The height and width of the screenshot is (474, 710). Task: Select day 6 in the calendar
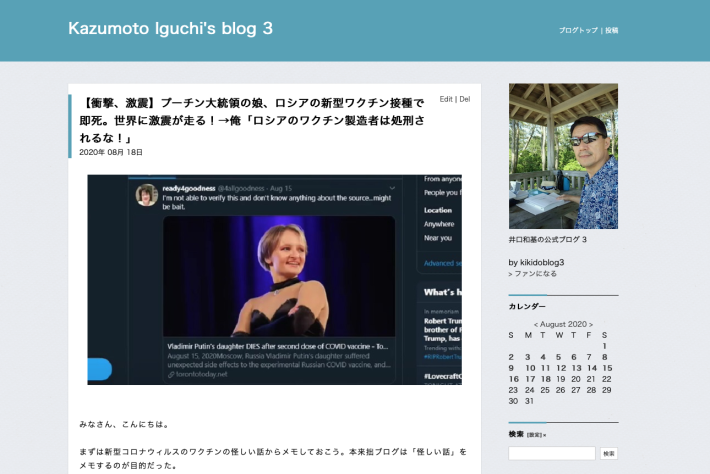(574, 357)
